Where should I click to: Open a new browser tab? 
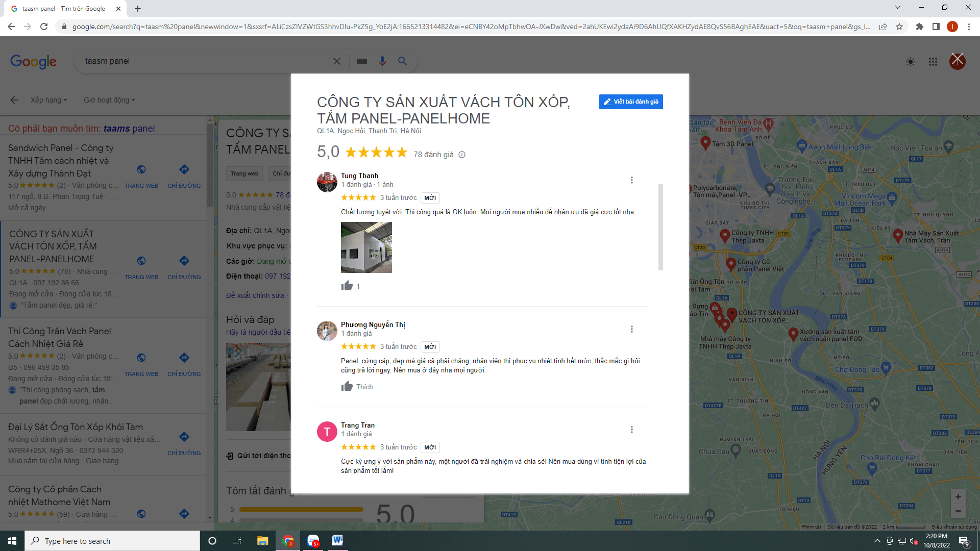(138, 9)
